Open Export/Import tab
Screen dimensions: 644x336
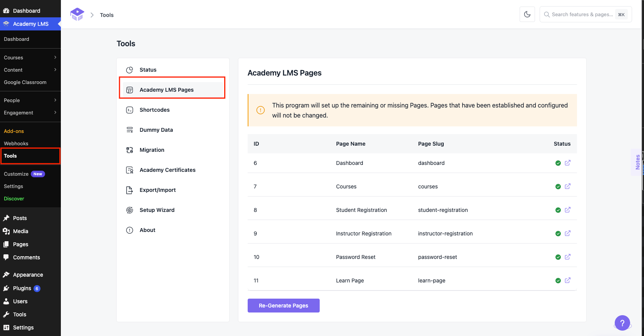click(x=173, y=190)
